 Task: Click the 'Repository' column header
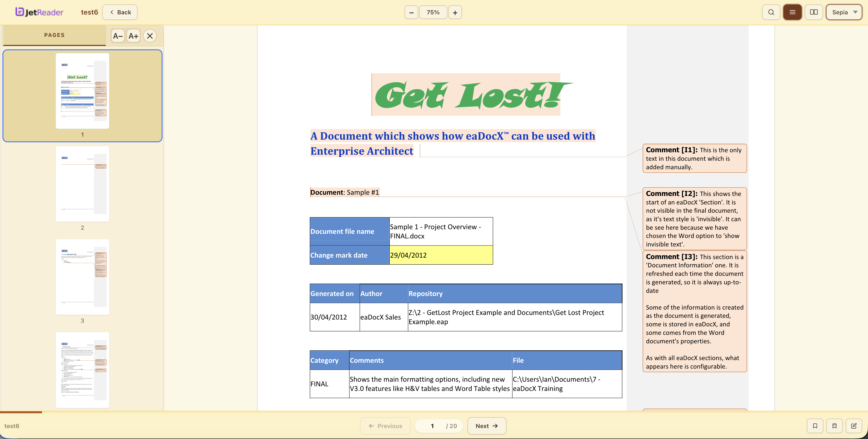coord(515,293)
